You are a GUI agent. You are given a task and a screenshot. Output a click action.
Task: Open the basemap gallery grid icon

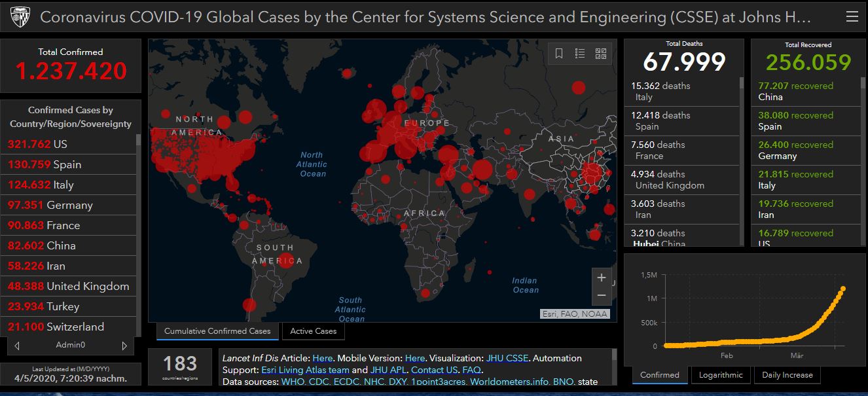[601, 54]
